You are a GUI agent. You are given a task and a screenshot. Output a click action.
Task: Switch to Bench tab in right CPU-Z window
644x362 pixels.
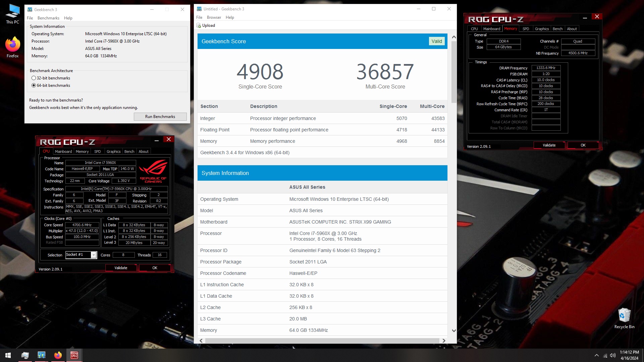pos(558,29)
